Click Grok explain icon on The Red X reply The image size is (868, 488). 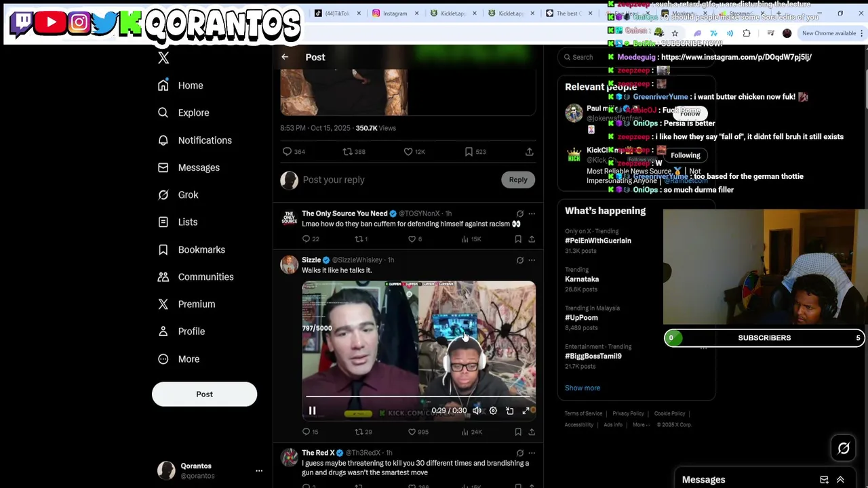[520, 453]
